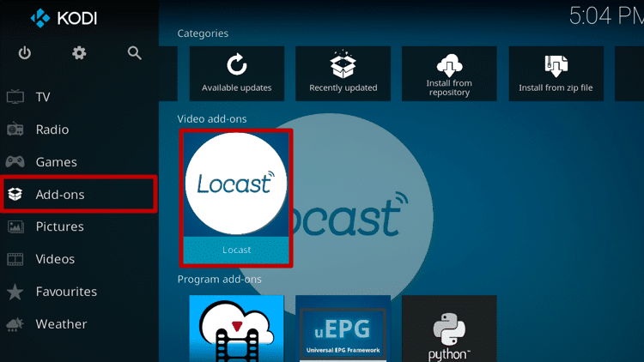Open the uEPG Universal EPG Framework add-on
The width and height of the screenshot is (644, 362).
coord(343,329)
